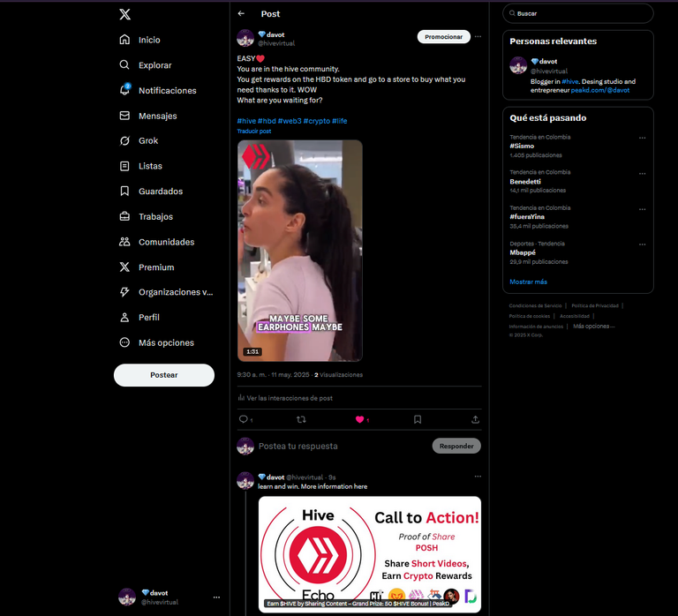Open Mensajes in the sidebar
Image resolution: width=678 pixels, height=616 pixels.
148,116
